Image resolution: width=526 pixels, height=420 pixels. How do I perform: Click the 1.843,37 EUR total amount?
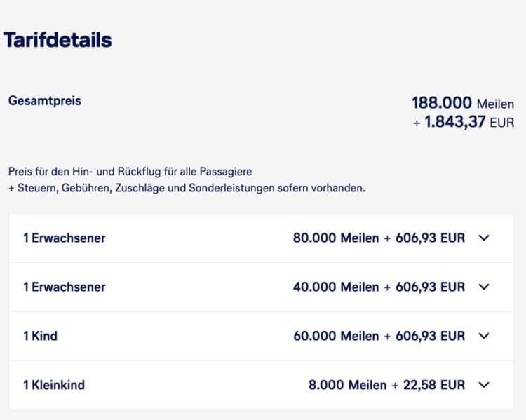tap(464, 121)
